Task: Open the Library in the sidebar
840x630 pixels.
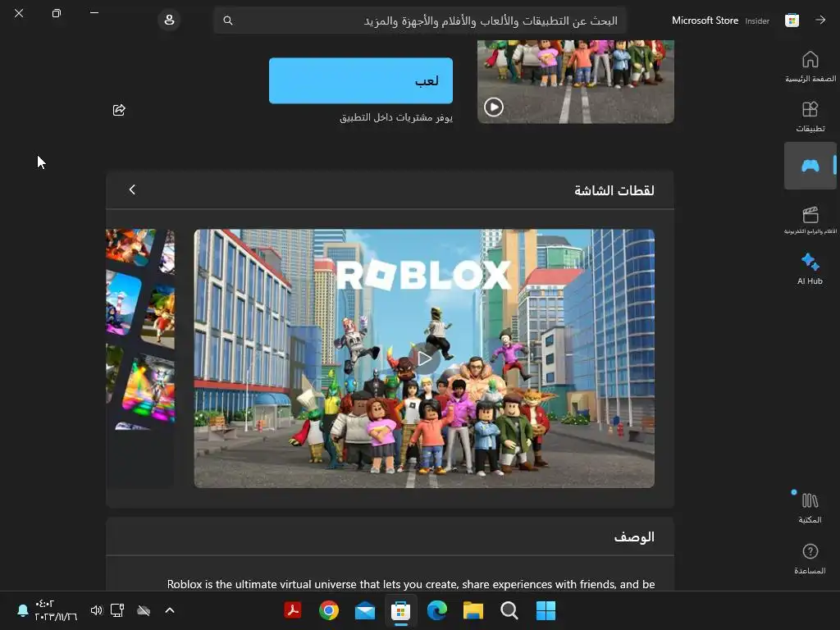Action: pyautogui.click(x=810, y=507)
